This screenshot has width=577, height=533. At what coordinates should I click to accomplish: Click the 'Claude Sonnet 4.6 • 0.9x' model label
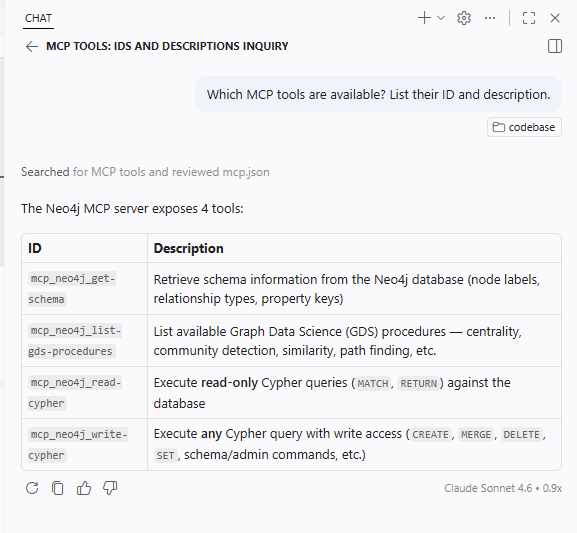[503, 488]
